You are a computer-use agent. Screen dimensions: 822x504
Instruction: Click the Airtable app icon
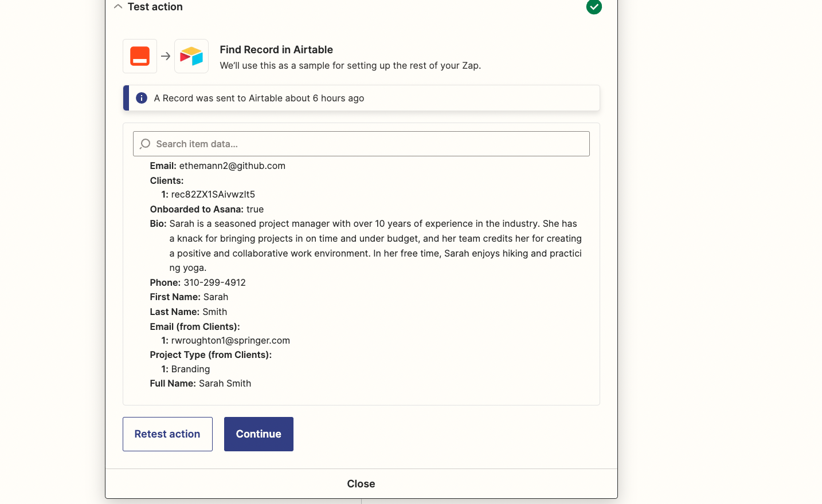tap(191, 56)
